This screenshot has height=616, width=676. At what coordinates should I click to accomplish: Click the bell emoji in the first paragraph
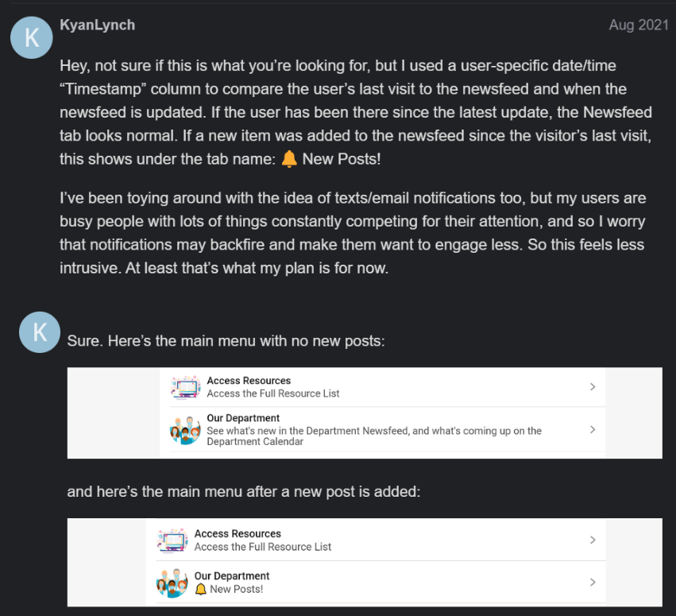(x=290, y=159)
